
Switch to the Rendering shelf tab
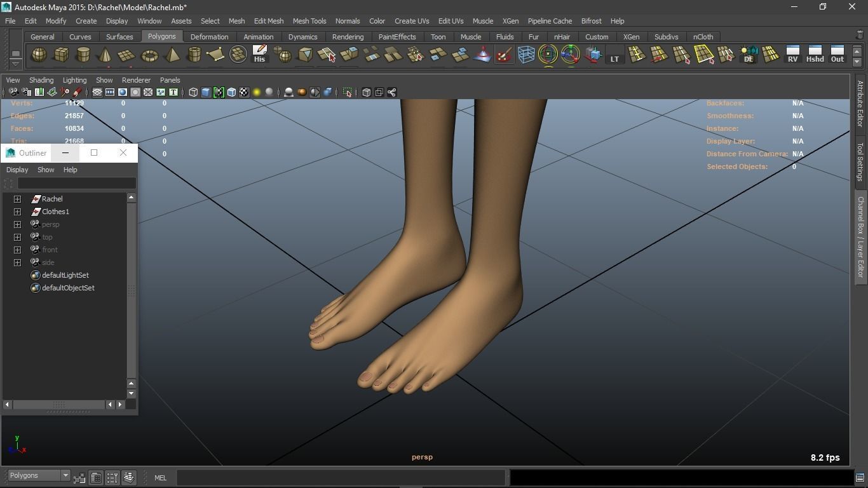tap(348, 37)
